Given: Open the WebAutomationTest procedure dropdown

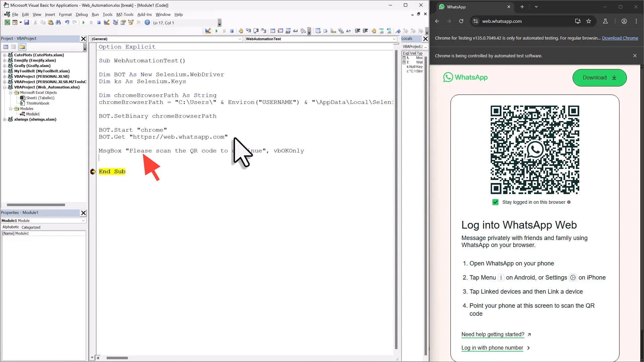Looking at the screenshot, I should point(394,39).
